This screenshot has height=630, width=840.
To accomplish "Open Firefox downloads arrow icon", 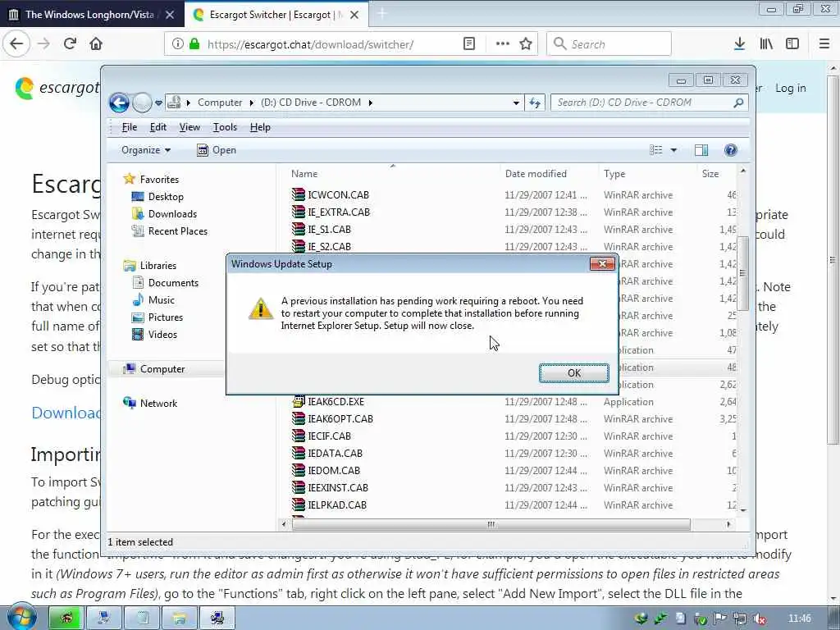I will [x=740, y=44].
